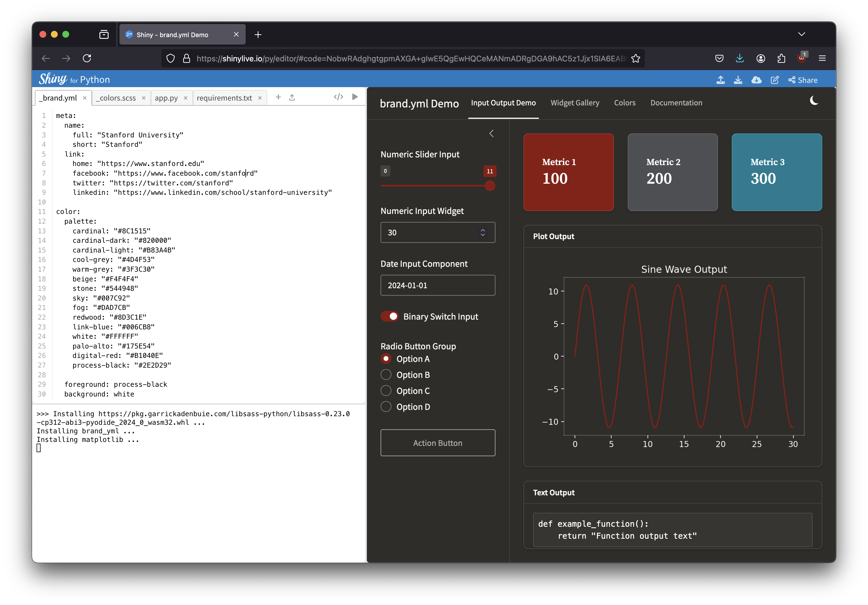
Task: Click the Metric 3 value box
Action: pos(777,172)
